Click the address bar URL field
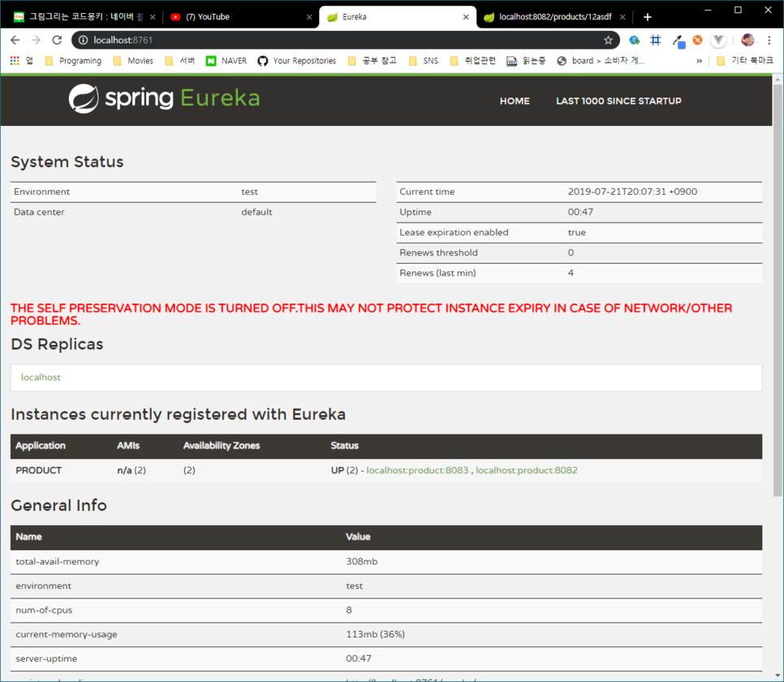 click(x=345, y=40)
